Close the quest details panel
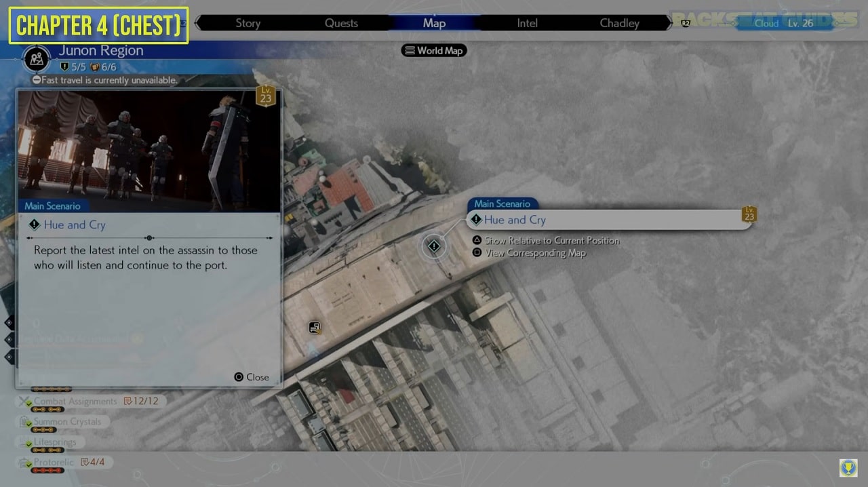This screenshot has width=868, height=487. (x=251, y=377)
